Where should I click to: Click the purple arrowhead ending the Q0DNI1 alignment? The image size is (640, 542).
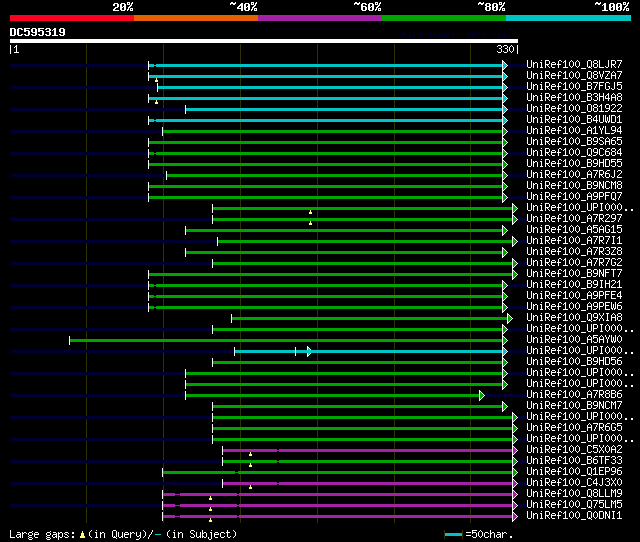(515, 517)
